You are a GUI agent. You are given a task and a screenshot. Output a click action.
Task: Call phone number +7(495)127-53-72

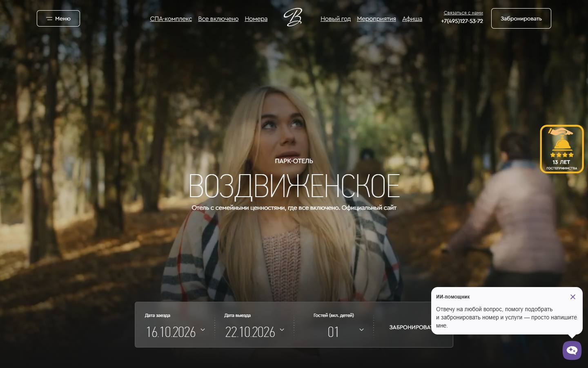tap(462, 21)
